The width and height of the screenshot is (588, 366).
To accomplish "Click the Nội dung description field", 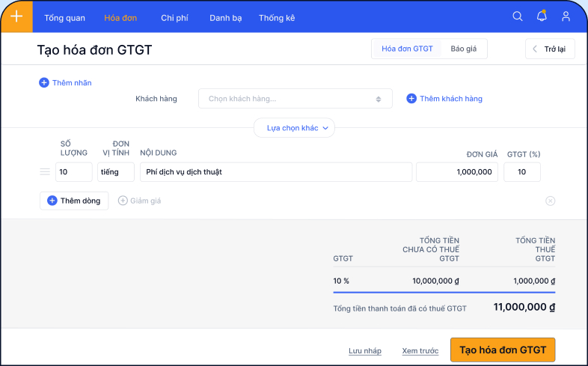I will pos(276,172).
